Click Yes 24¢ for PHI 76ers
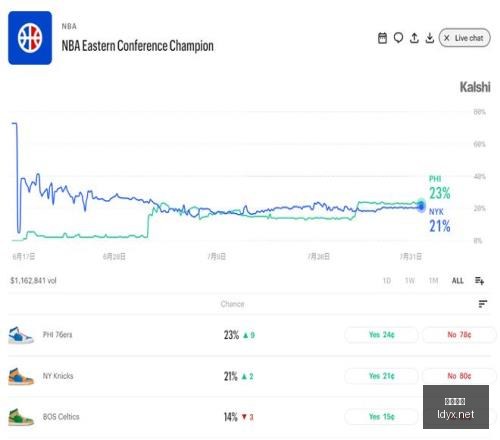 tap(381, 335)
